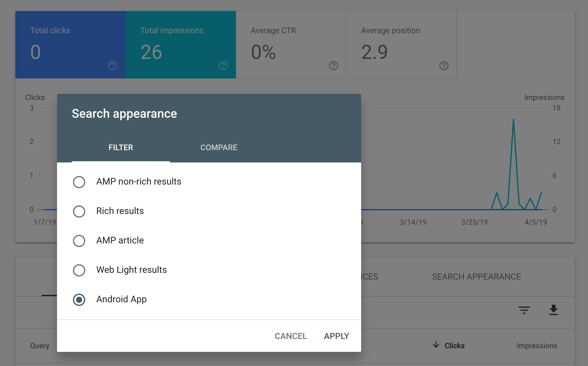Sort table by the Impressions column header

537,345
